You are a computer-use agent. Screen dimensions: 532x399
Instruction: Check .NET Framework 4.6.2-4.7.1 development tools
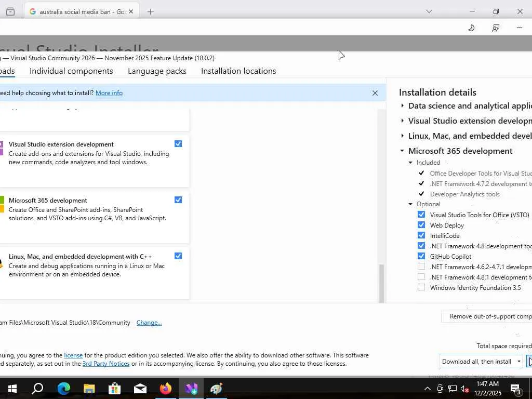point(421,267)
